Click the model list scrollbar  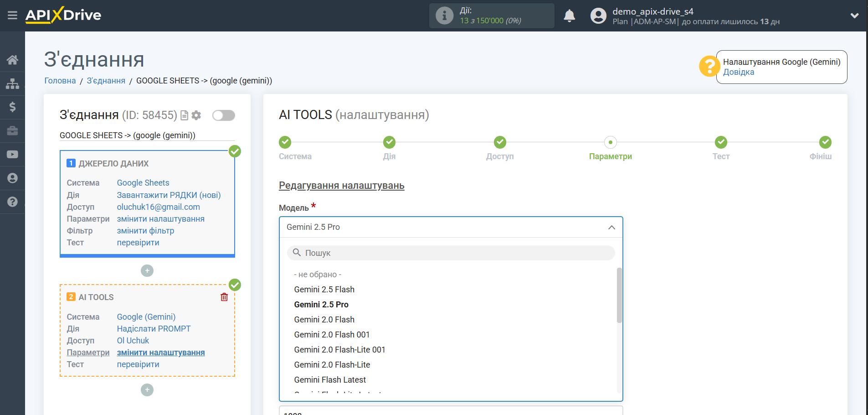pyautogui.click(x=619, y=296)
